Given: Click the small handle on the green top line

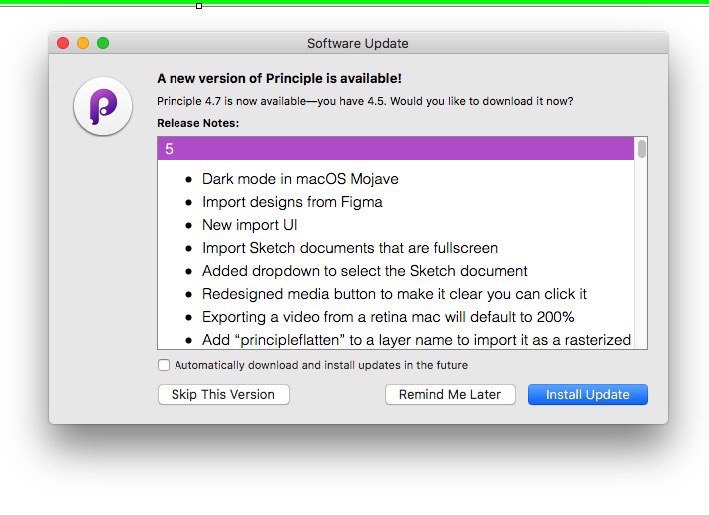Looking at the screenshot, I should (x=199, y=6).
